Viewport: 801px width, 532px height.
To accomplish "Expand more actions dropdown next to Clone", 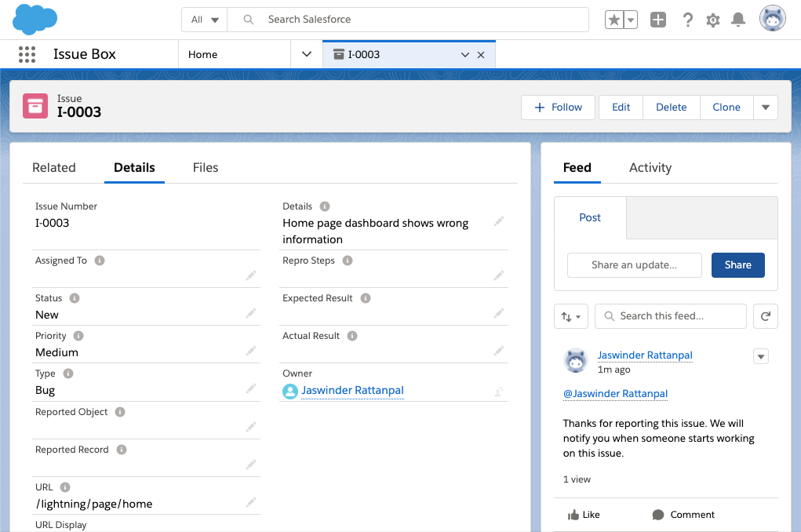I will click(x=766, y=107).
